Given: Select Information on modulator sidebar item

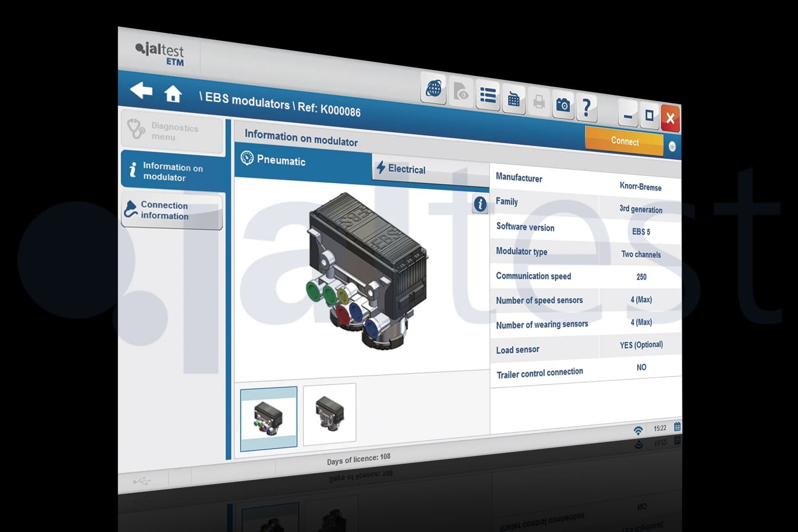Looking at the screenshot, I should click(x=172, y=171).
